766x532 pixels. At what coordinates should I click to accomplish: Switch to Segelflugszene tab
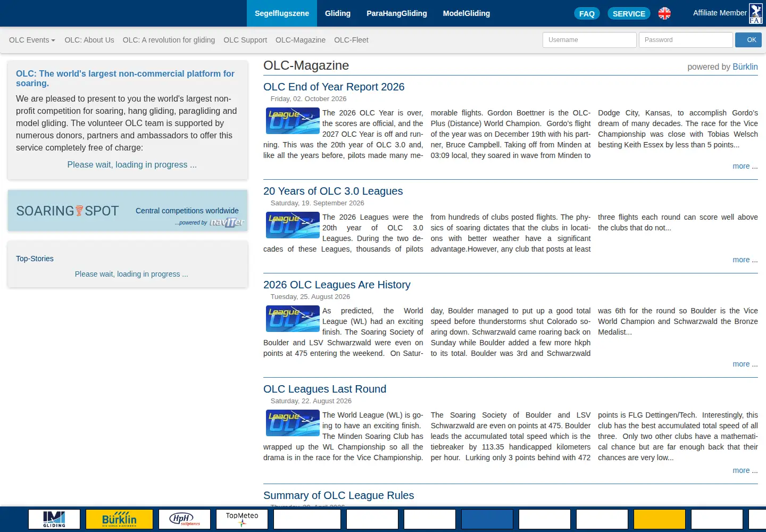coord(282,13)
